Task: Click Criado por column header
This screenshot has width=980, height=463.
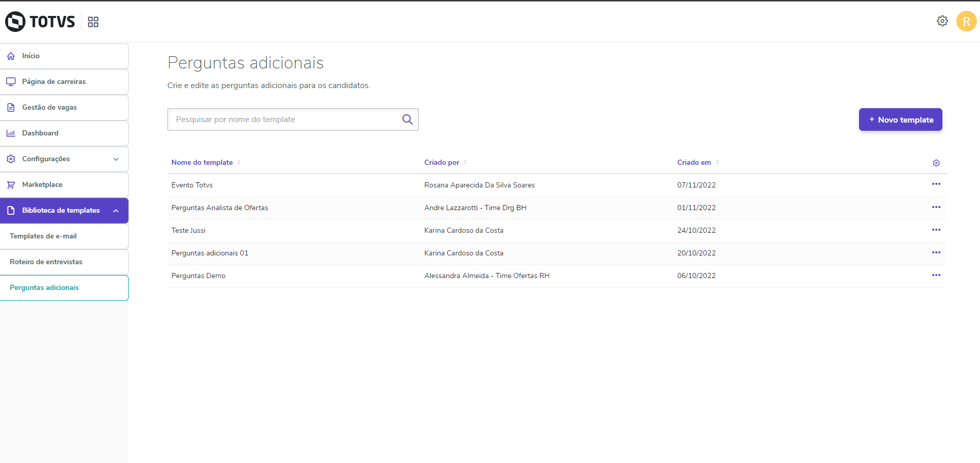Action: click(442, 162)
